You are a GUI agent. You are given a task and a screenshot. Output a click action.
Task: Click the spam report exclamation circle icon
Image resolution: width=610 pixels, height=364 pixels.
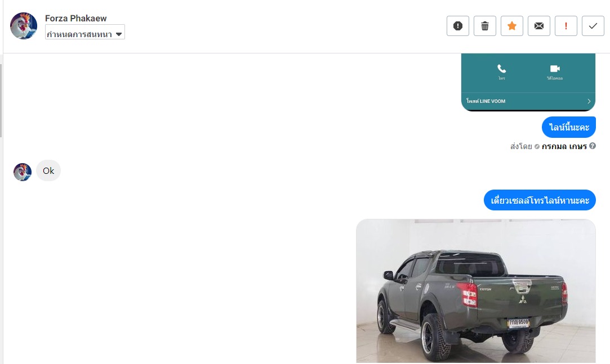point(457,26)
